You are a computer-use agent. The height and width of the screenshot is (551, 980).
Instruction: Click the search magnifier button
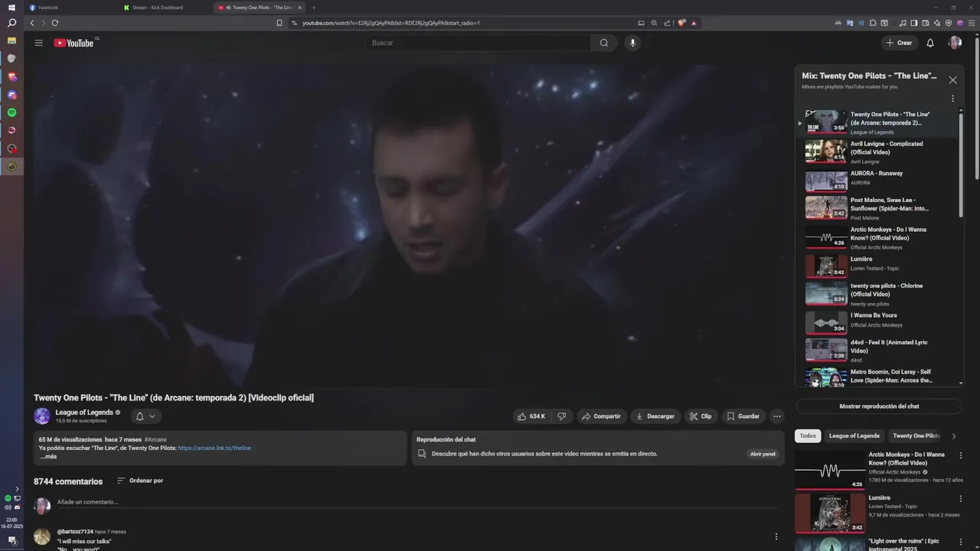tap(604, 43)
